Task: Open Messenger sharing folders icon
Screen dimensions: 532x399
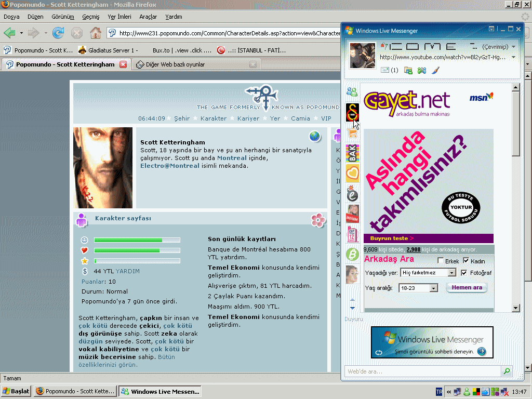Action: [408, 70]
